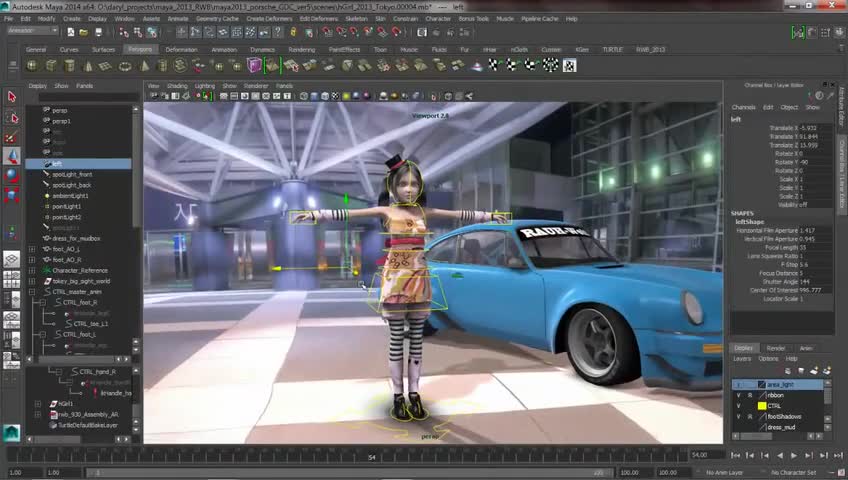Screen dimensions: 848x480
Task: Activate the Rotate tool sphere icon
Action: [12, 176]
